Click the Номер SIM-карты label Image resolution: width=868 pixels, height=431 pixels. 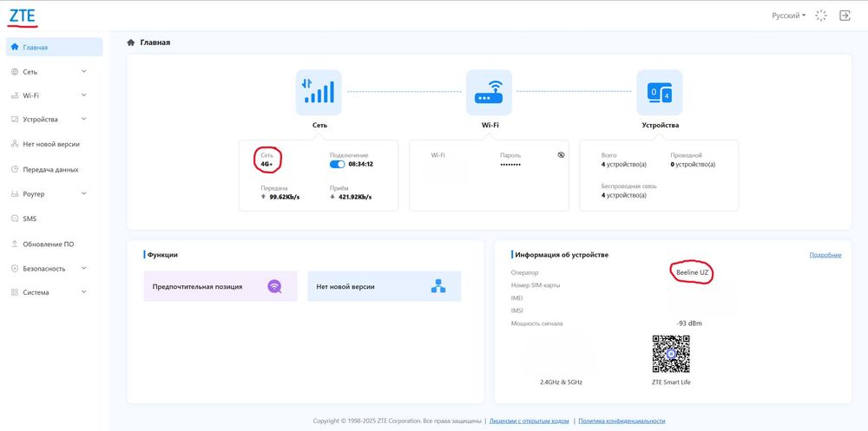click(536, 285)
